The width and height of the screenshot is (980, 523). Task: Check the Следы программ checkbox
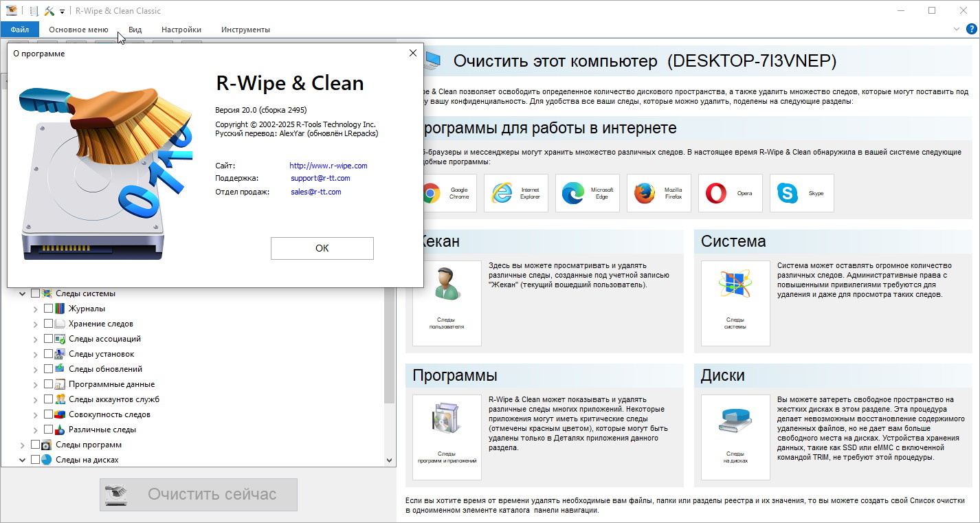(x=35, y=445)
